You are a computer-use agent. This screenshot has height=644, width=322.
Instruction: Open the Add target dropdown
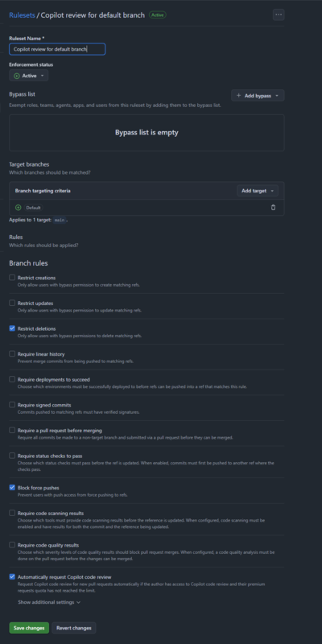pos(258,191)
